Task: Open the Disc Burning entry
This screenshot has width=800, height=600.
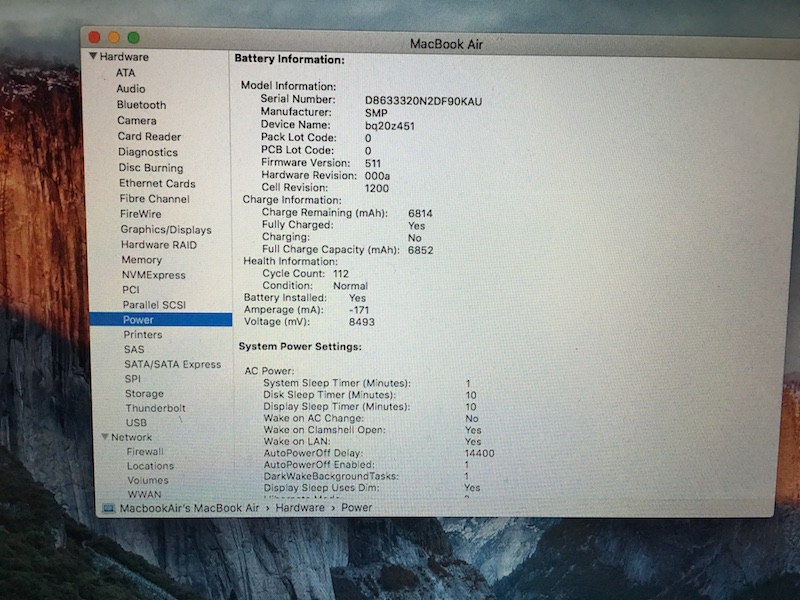Action: tap(151, 167)
